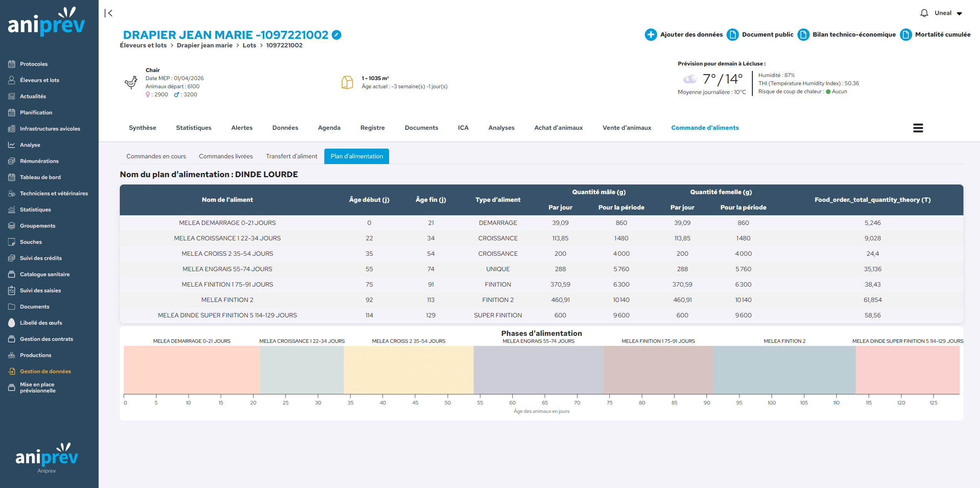This screenshot has width=980, height=488.
Task: Click the Mortalité cumulée document icon
Action: (x=906, y=35)
